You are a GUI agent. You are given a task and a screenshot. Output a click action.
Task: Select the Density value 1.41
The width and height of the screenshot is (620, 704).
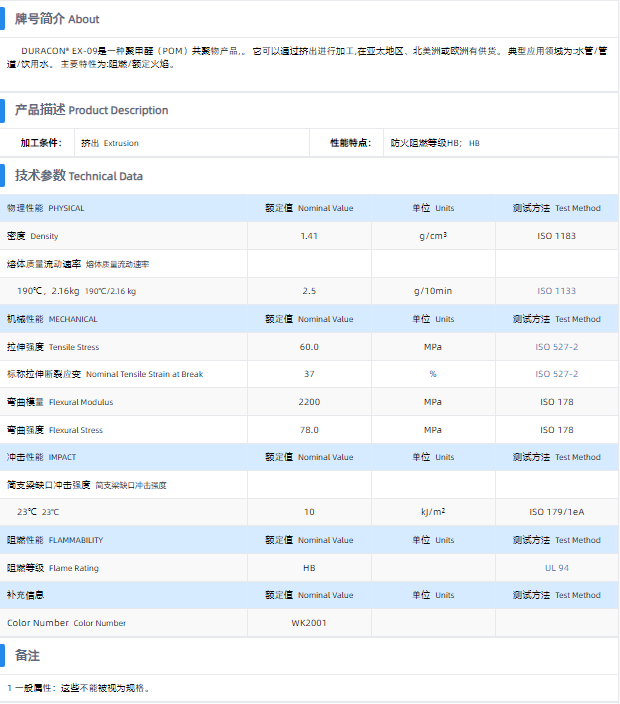click(309, 236)
